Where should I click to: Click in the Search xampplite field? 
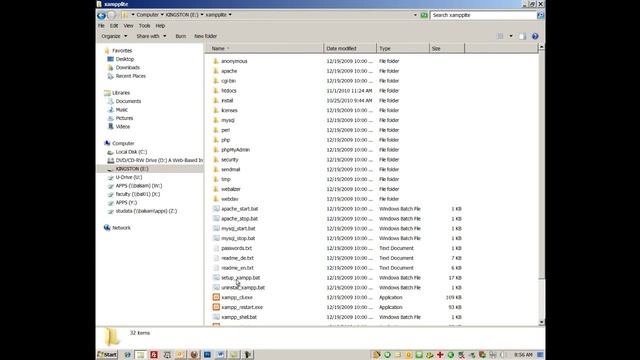pos(484,15)
